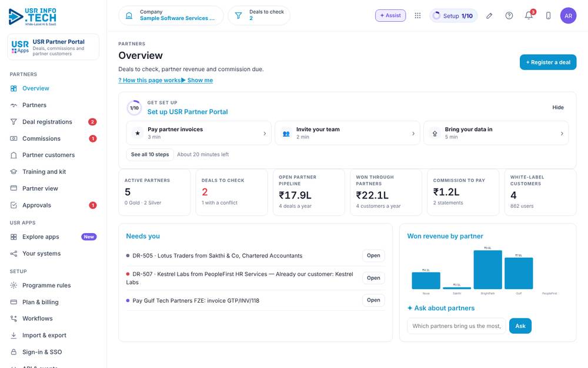The height and width of the screenshot is (368, 588).
Task: Click the Show me link
Action: (x=197, y=80)
